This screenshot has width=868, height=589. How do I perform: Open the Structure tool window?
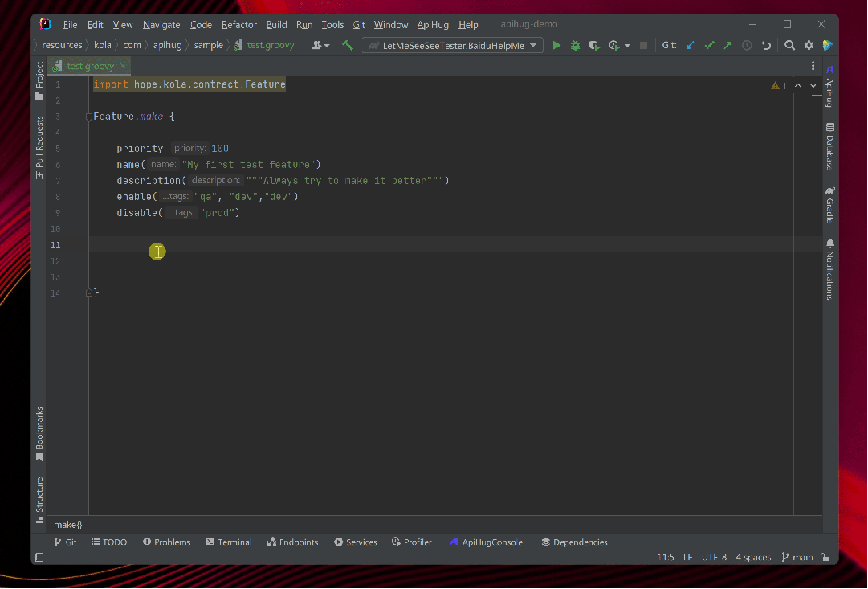click(x=39, y=501)
